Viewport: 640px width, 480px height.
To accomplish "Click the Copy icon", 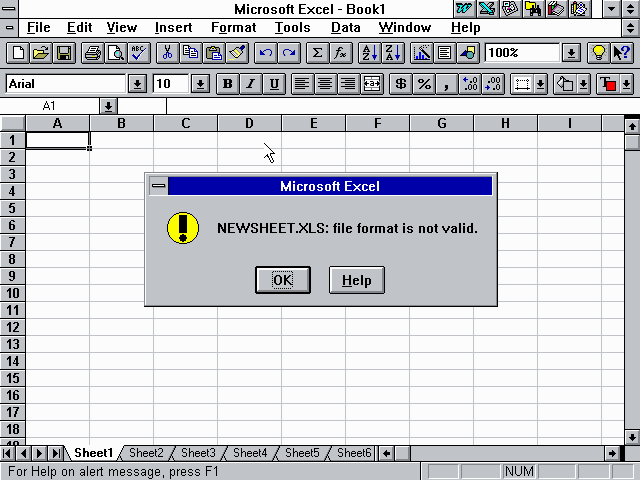I will pos(191,53).
